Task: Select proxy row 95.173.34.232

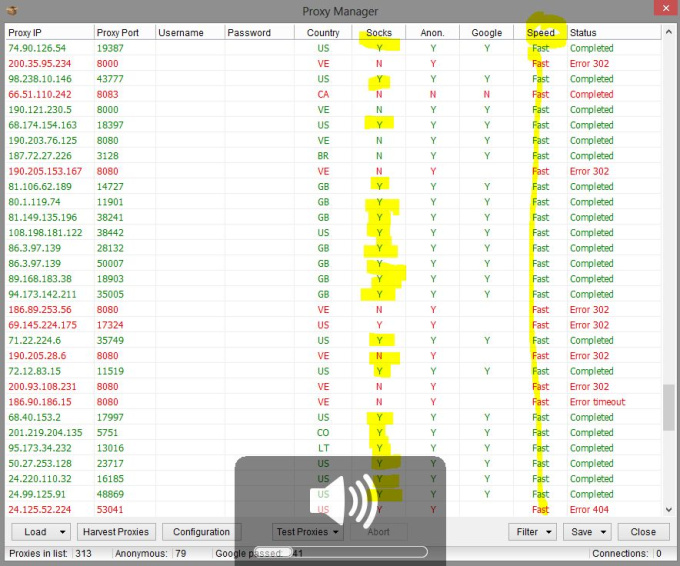Action: pyautogui.click(x=333, y=448)
